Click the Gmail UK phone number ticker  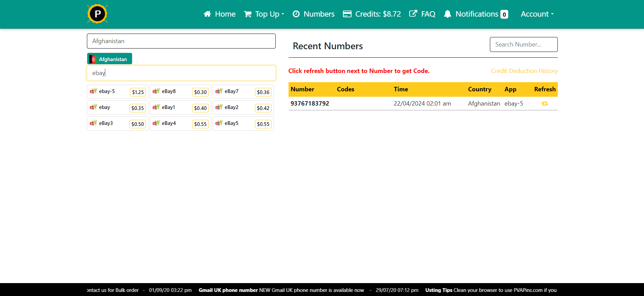point(228,290)
